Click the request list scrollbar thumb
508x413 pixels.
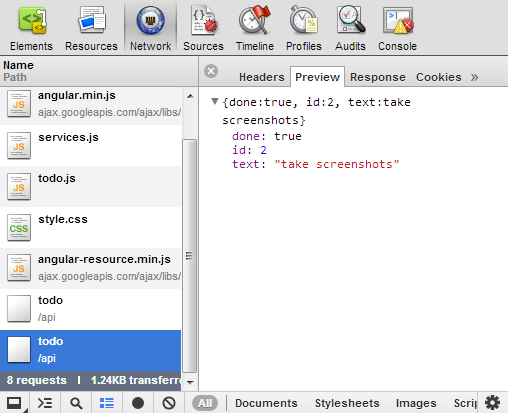point(190,256)
